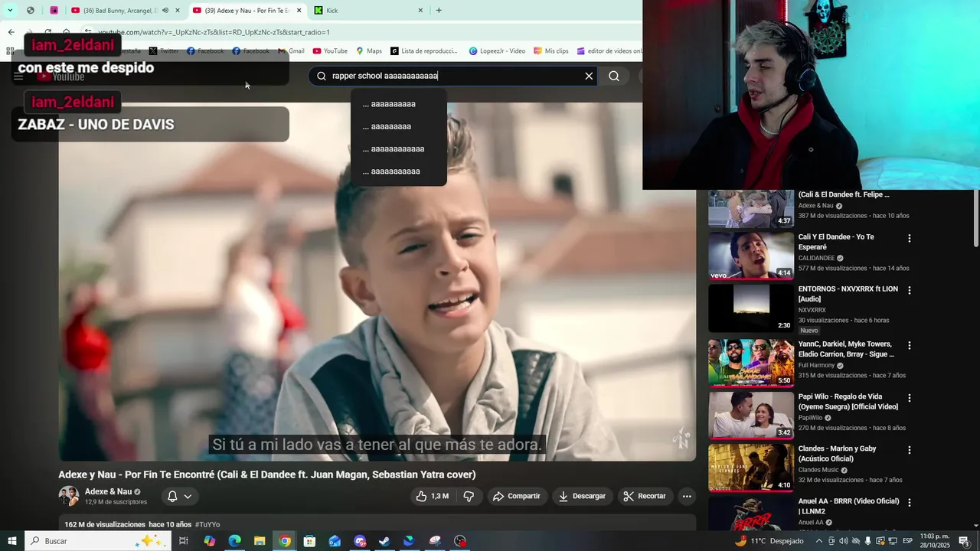Show hidden system tray icons chevron
The width and height of the screenshot is (980, 551).
pyautogui.click(x=818, y=541)
